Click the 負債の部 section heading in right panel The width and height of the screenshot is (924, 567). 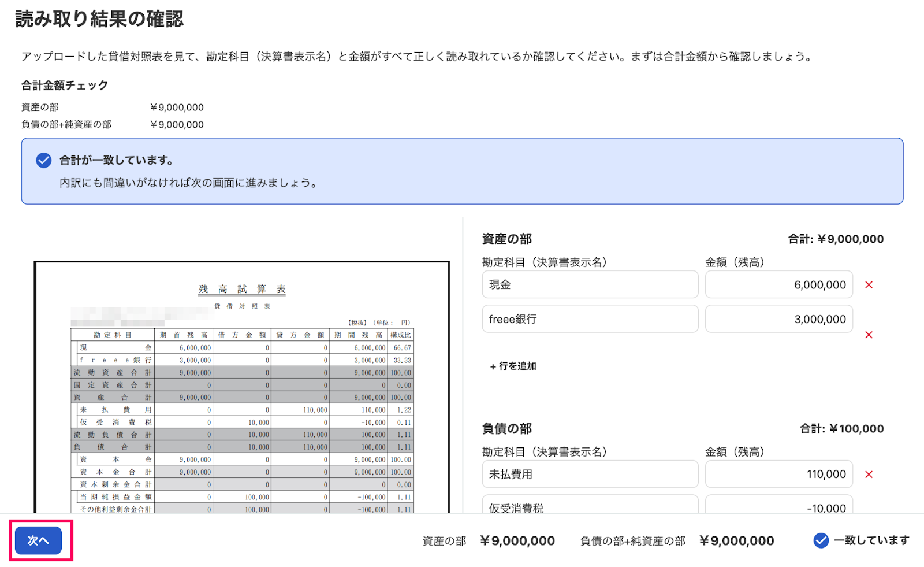coord(507,429)
